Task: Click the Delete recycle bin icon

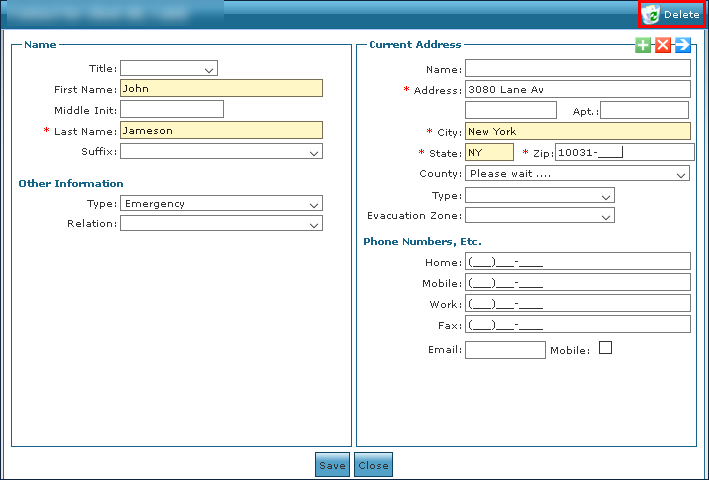Action: click(x=652, y=14)
